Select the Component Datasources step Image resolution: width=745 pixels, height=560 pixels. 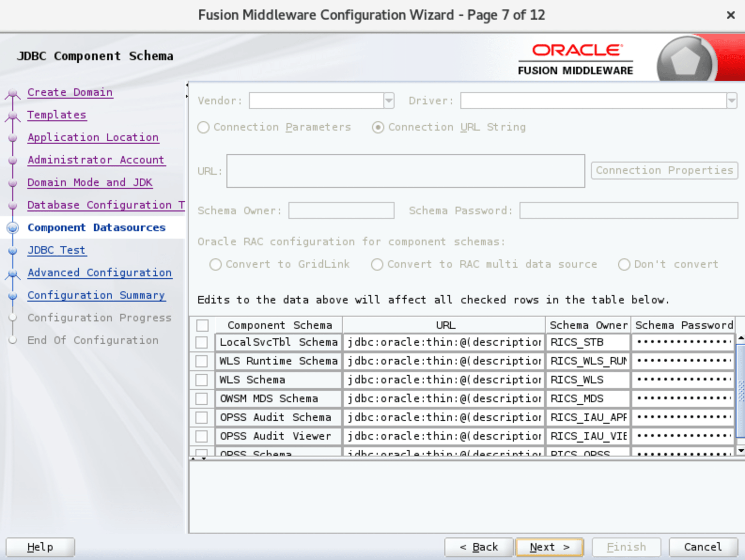[97, 227]
